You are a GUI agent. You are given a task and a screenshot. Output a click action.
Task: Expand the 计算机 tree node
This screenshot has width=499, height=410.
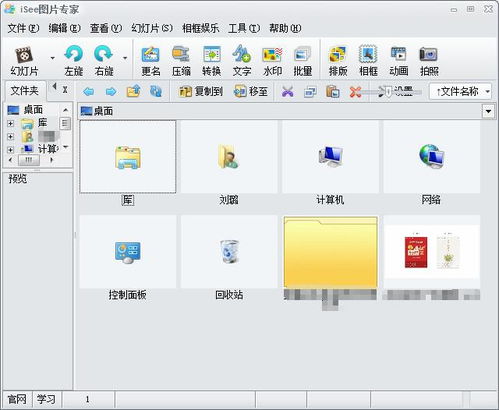click(10, 150)
